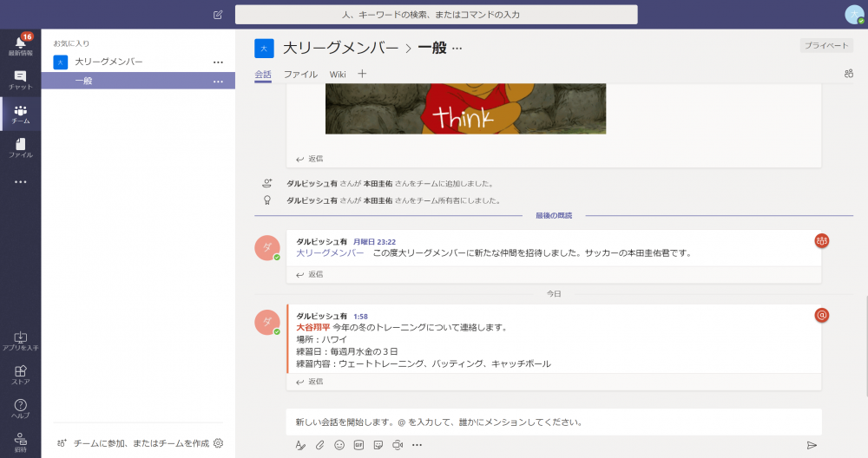868x458 pixels.
Task: Open the emoji picker
Action: (x=339, y=445)
